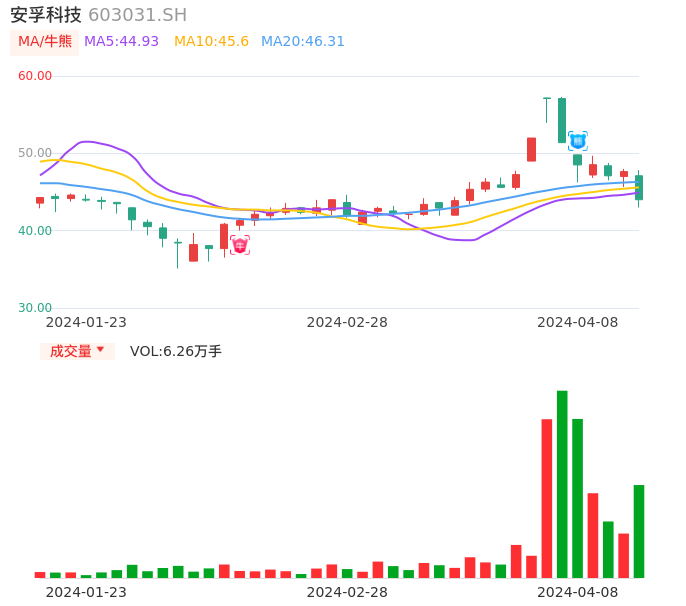Click the 30.00 price axis label
Image resolution: width=686 pixels, height=606 pixels.
(35, 308)
